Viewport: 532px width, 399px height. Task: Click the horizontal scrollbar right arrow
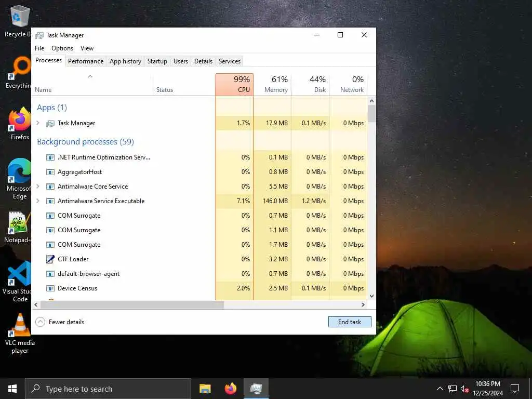tap(363, 304)
